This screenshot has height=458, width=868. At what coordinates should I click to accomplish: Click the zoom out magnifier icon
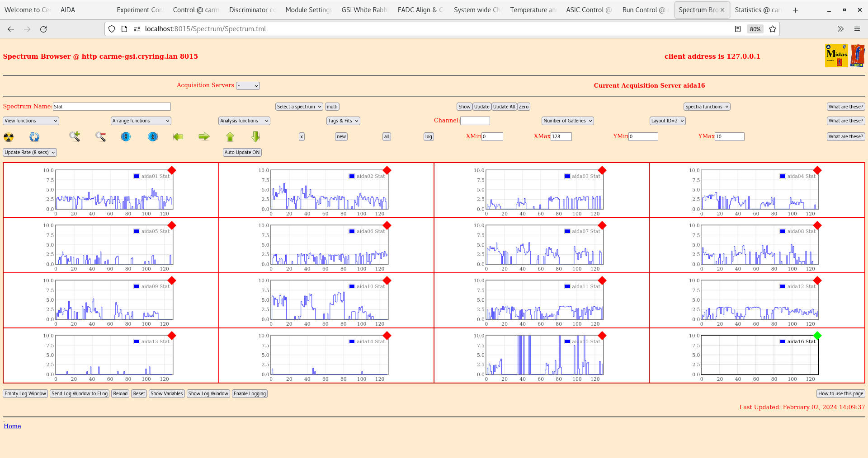[100, 136]
